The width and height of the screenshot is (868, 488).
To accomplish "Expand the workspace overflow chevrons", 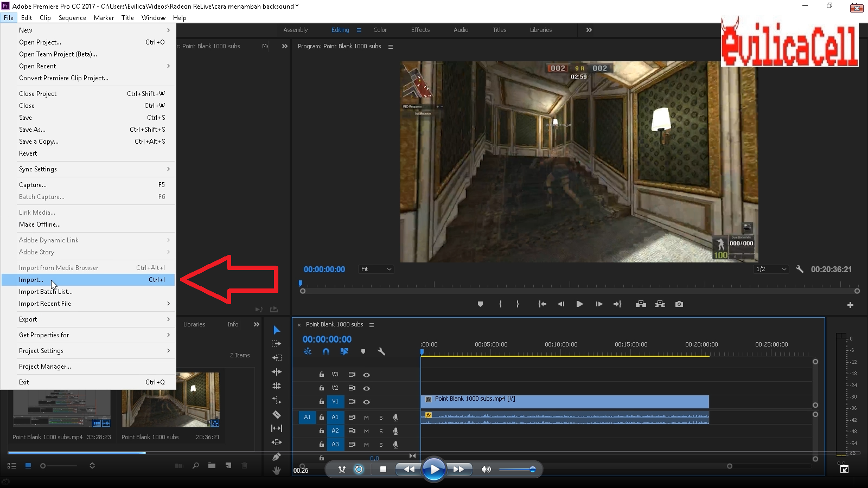I will pyautogui.click(x=589, y=30).
